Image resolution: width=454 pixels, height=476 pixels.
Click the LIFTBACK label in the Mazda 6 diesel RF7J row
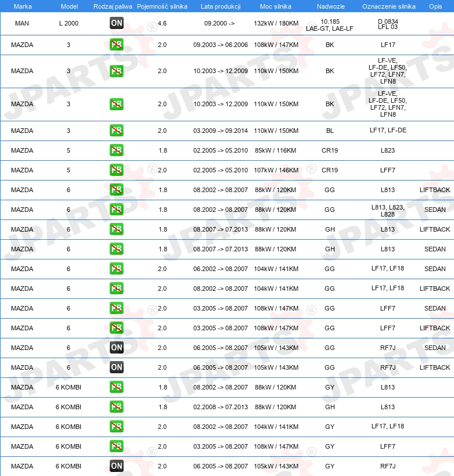tap(435, 367)
